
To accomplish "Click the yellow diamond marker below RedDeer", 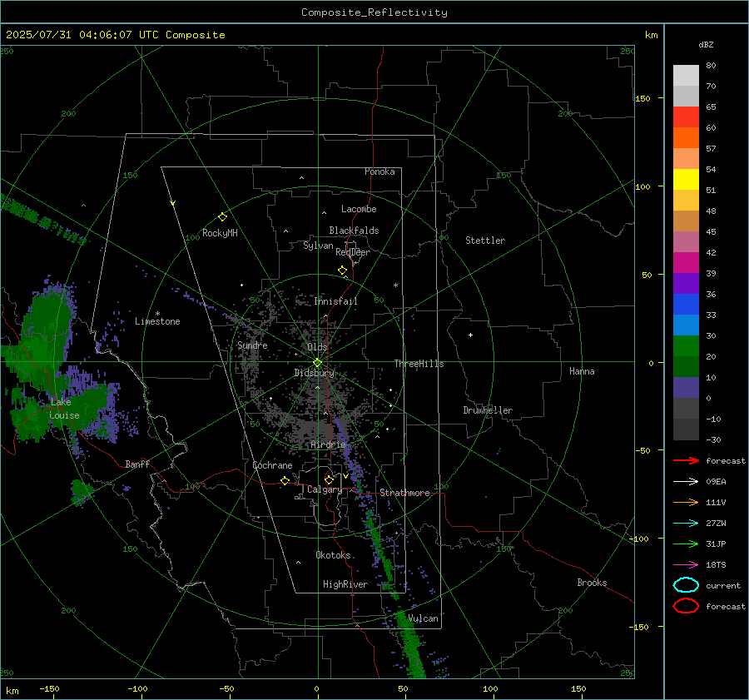I will 343,271.
